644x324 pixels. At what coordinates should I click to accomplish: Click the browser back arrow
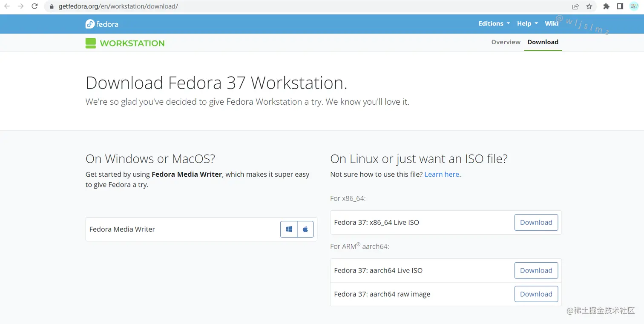pos(7,6)
